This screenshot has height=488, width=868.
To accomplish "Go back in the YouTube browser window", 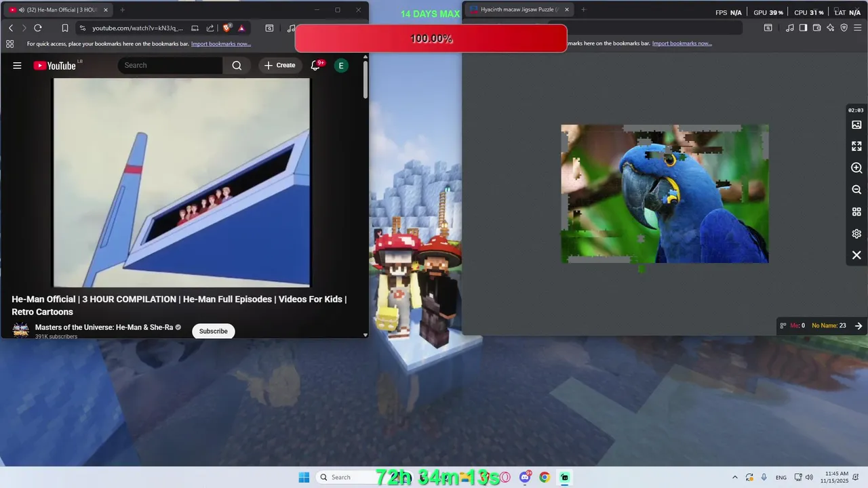I will (x=11, y=28).
